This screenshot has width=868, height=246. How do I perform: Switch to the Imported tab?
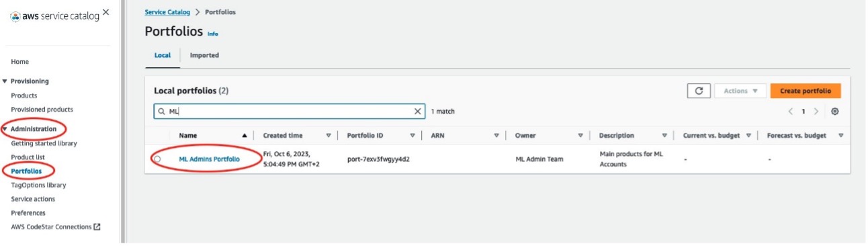pyautogui.click(x=204, y=55)
